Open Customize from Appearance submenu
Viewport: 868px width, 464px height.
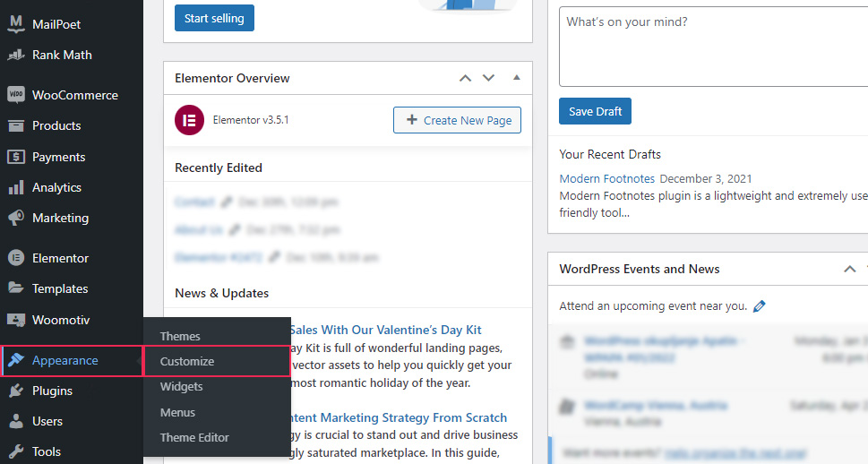(x=187, y=362)
